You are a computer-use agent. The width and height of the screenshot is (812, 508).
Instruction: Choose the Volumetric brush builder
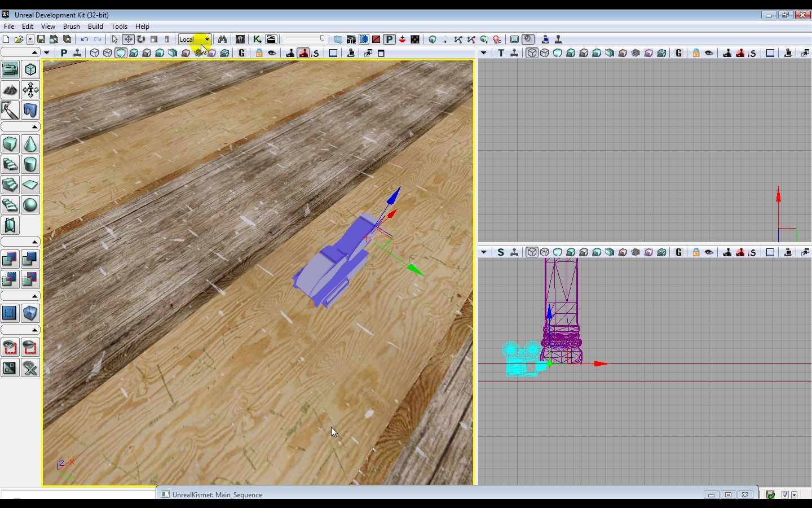(x=10, y=225)
